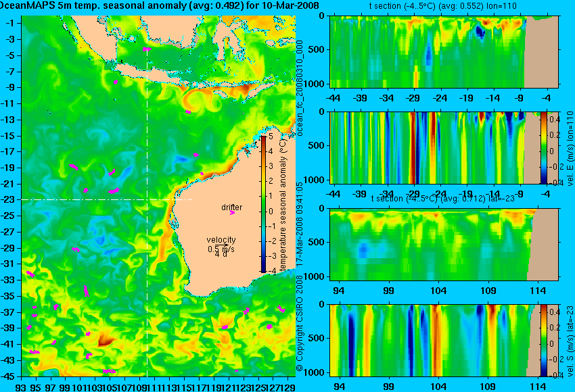Click the 'vel. E (m/s) lon=110' axis label
Viewport: 575px width, 392px height.
click(570, 149)
